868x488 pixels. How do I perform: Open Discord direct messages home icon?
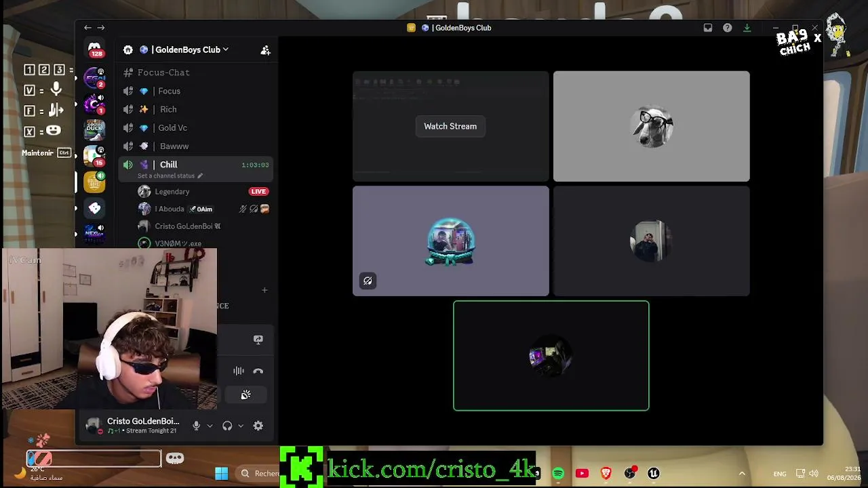(94, 49)
